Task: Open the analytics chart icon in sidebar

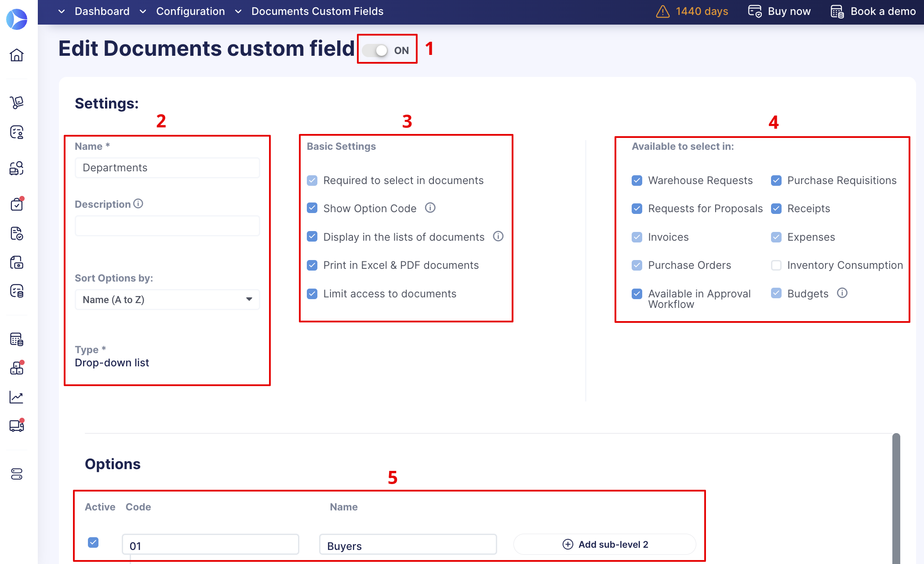Action: tap(16, 397)
